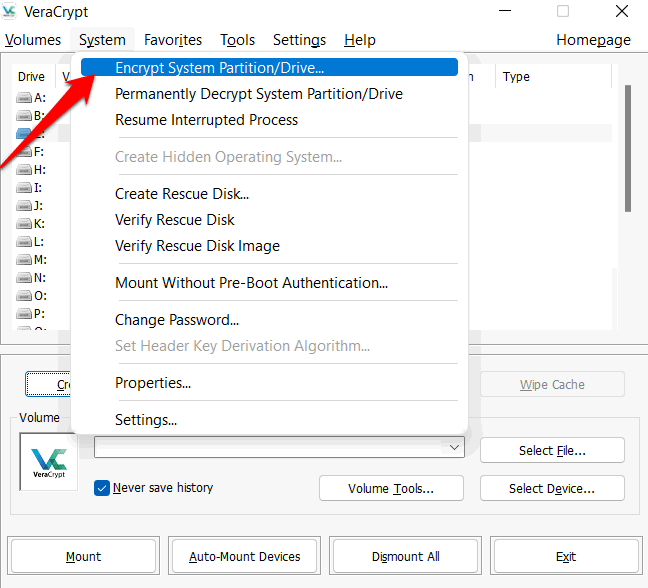
Task: Open Volume Tools... button
Action: (391, 488)
